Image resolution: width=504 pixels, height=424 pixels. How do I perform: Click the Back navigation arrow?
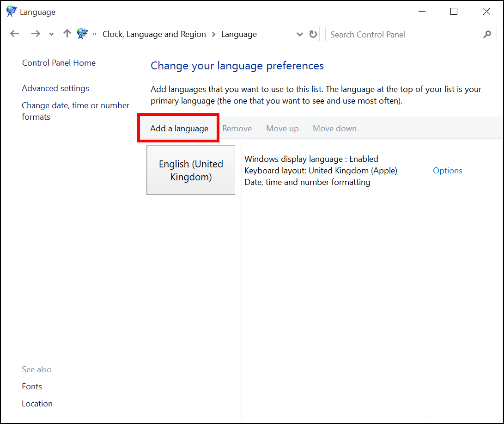coord(14,34)
